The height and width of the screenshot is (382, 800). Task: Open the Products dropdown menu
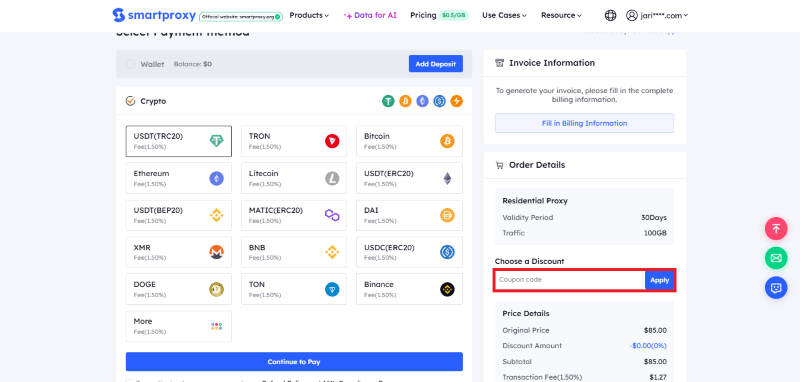(309, 15)
